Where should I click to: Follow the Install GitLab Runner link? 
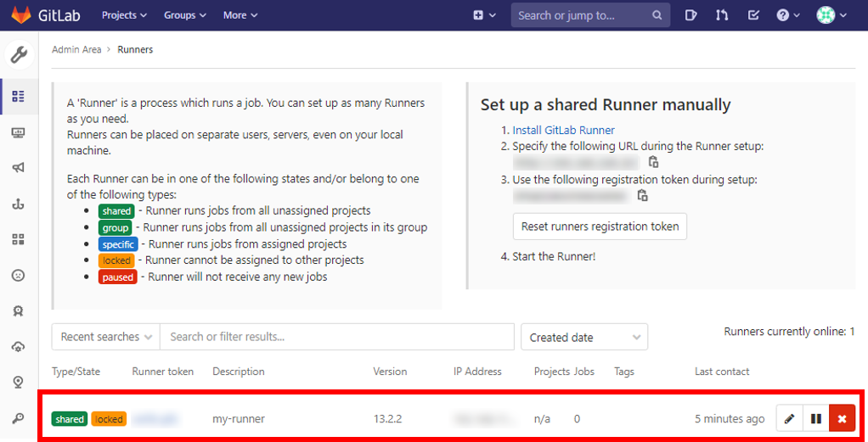tap(563, 130)
